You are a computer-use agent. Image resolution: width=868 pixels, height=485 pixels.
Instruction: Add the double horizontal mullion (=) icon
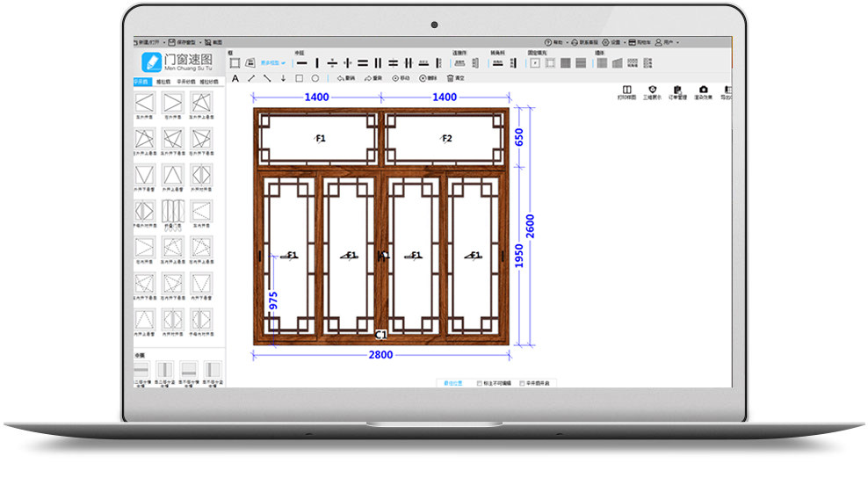coord(363,63)
